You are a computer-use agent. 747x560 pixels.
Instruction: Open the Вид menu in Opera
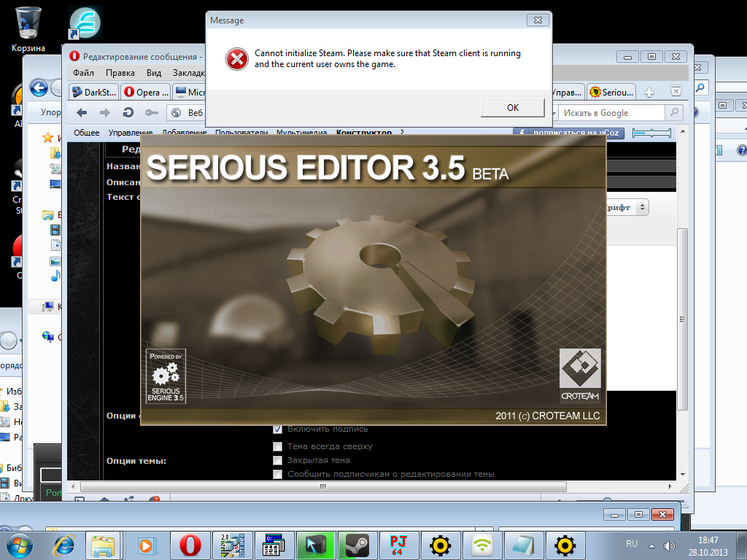(x=154, y=73)
